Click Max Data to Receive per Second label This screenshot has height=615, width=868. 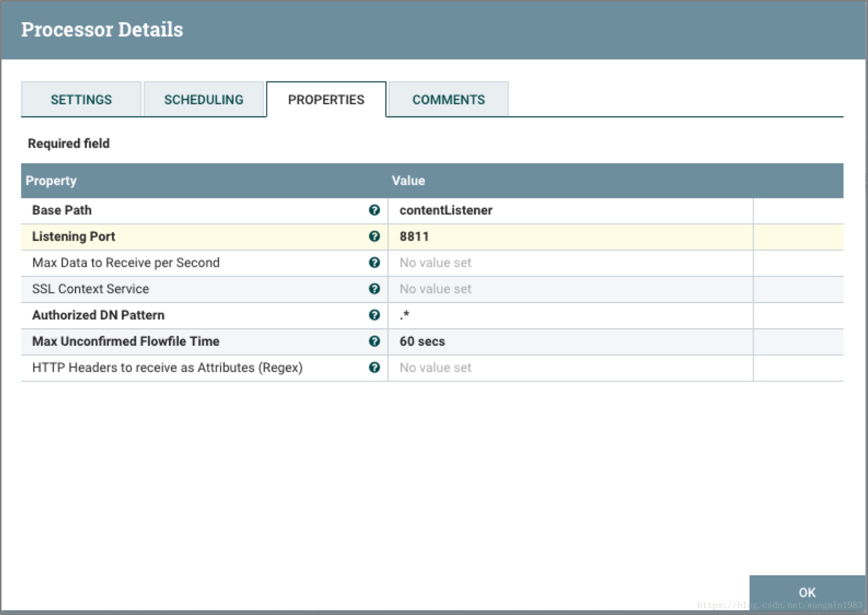(x=126, y=263)
